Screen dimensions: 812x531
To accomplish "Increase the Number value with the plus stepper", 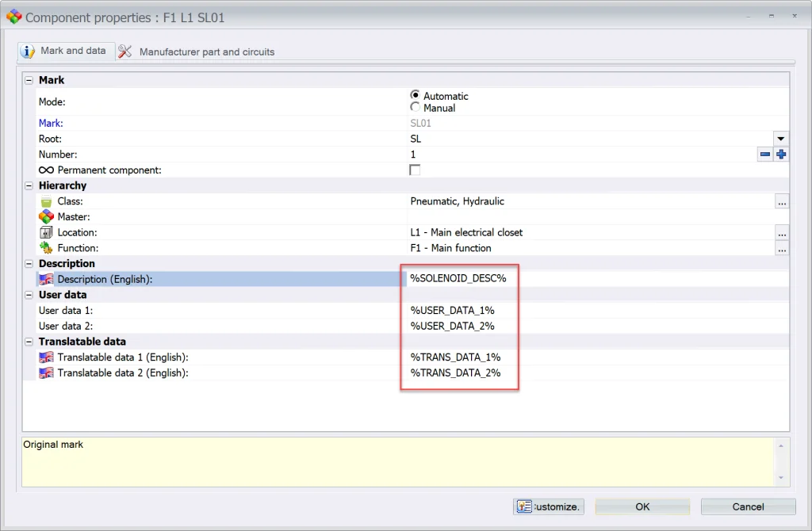I will [783, 154].
